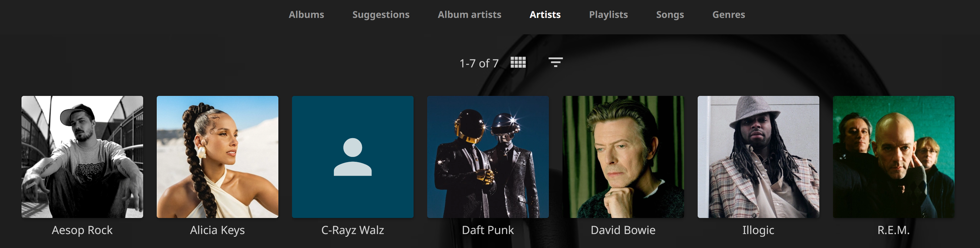
Task: Click the Illogic artist thumbnail
Action: [x=758, y=157]
